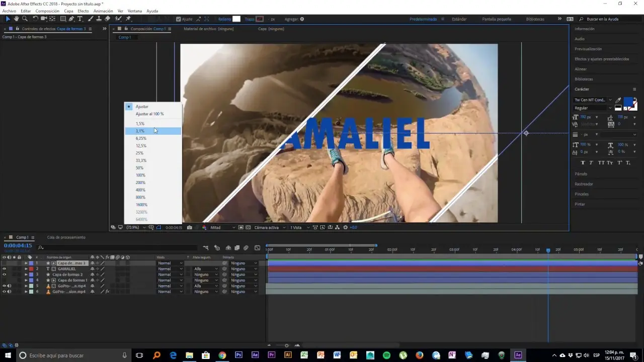
Task: Choose 100% from the zoom list
Action: click(x=140, y=175)
